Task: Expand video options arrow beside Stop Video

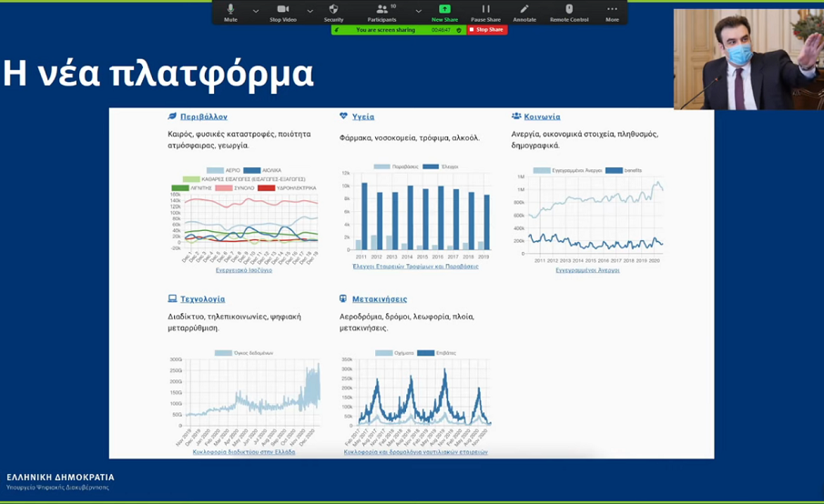Action: 310,12
